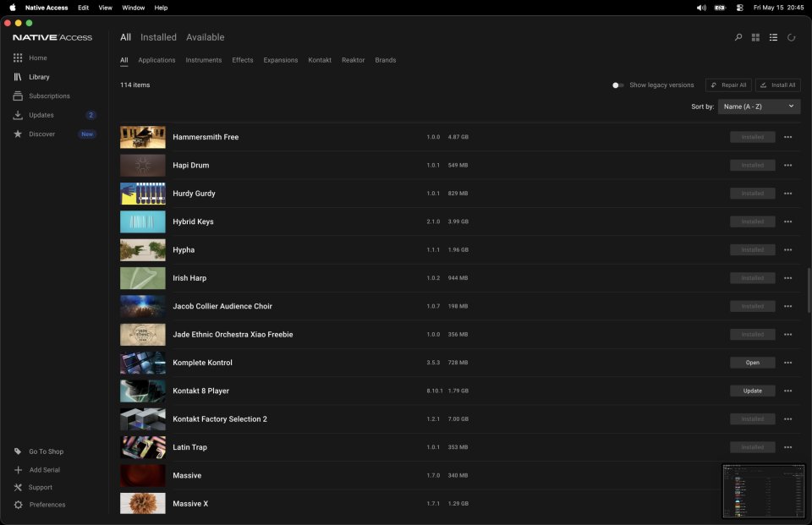Switch to the Kontakt filter tab

[320, 60]
